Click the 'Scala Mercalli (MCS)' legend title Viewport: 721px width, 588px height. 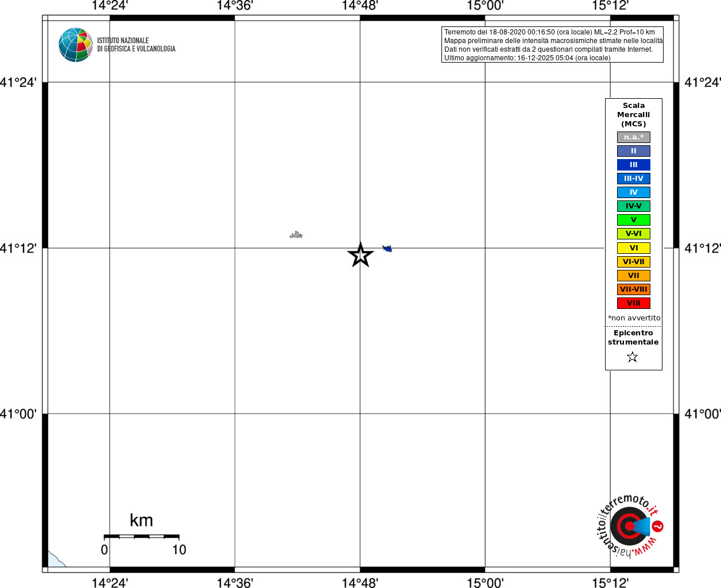(634, 115)
